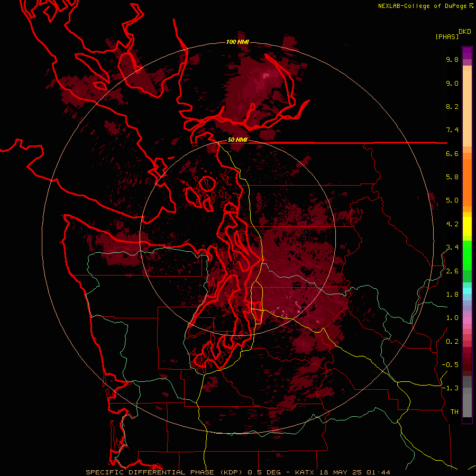Click the 100 NMI range ring label
This screenshot has width=476, height=476.
click(x=237, y=42)
